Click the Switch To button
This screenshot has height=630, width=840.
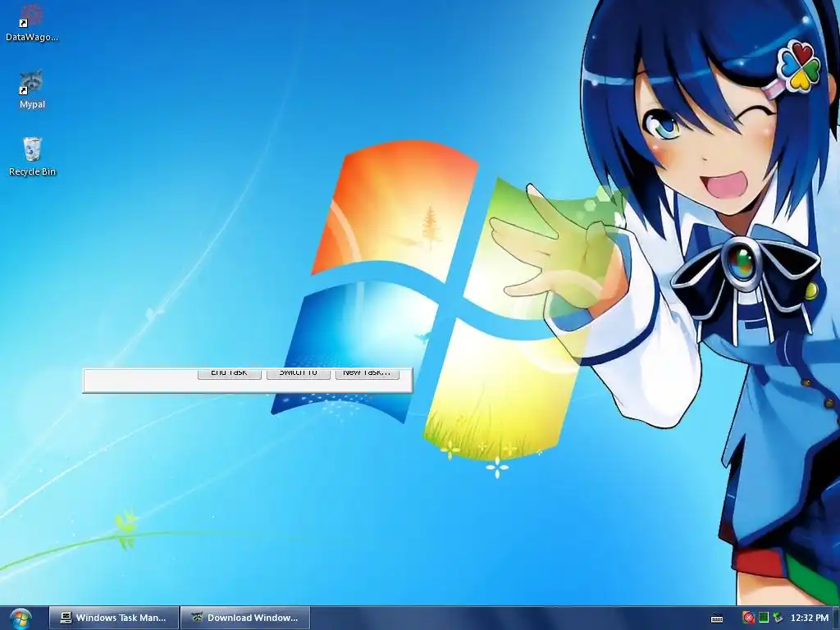click(x=299, y=373)
